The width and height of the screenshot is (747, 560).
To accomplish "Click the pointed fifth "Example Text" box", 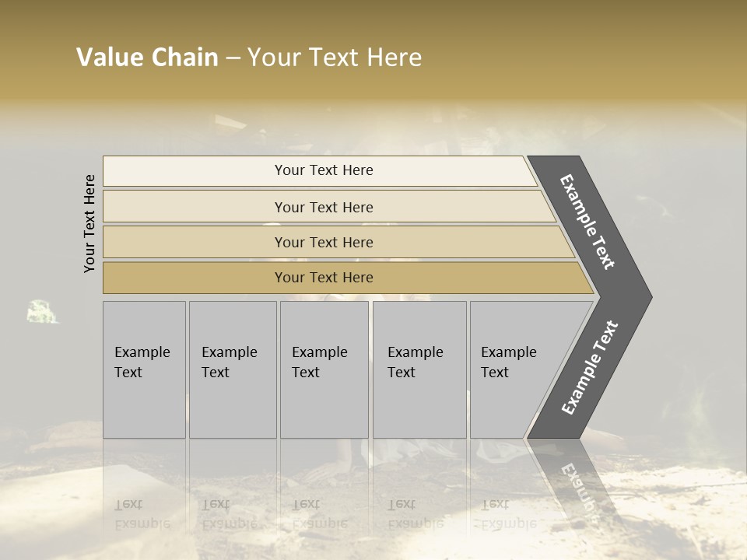I will (514, 369).
